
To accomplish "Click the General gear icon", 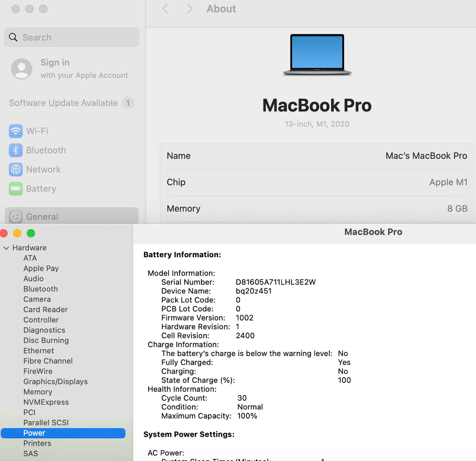I will point(16,217).
